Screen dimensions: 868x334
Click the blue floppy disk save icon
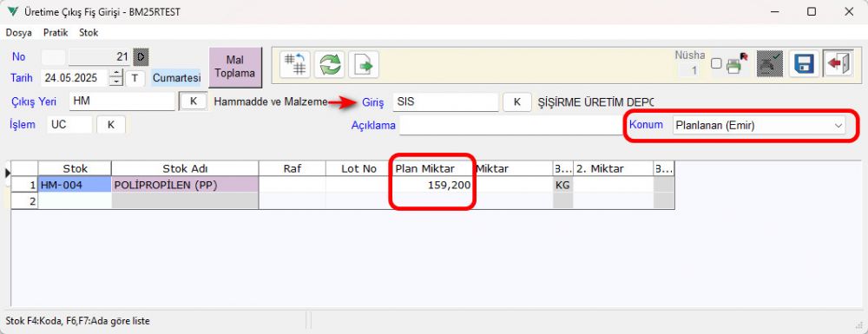click(x=803, y=63)
